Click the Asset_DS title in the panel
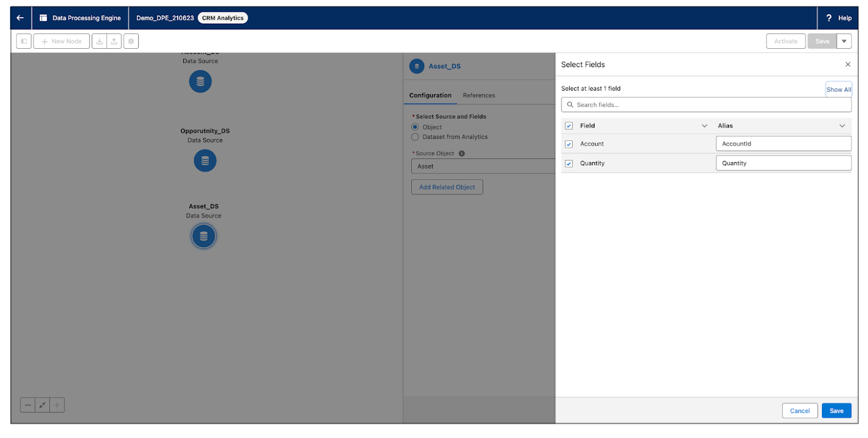The width and height of the screenshot is (868, 438). (445, 66)
